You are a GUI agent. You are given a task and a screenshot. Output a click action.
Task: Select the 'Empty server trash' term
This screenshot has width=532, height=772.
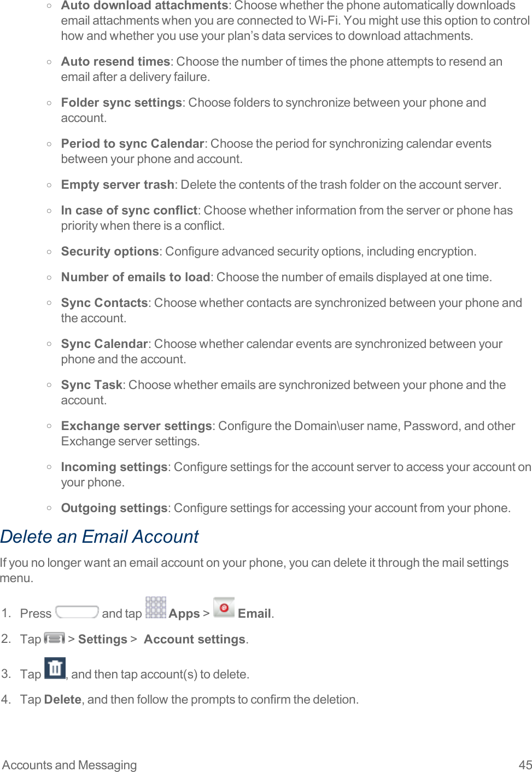(x=118, y=184)
